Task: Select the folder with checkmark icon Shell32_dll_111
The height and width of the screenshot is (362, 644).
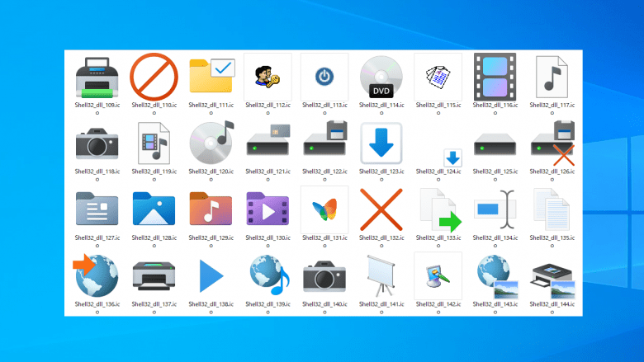Action: (x=212, y=75)
